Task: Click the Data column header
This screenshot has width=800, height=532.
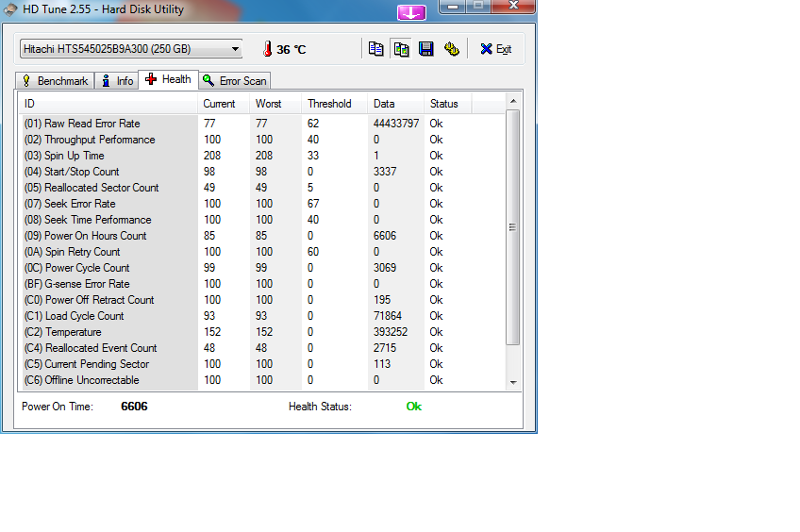Action: tap(395, 104)
